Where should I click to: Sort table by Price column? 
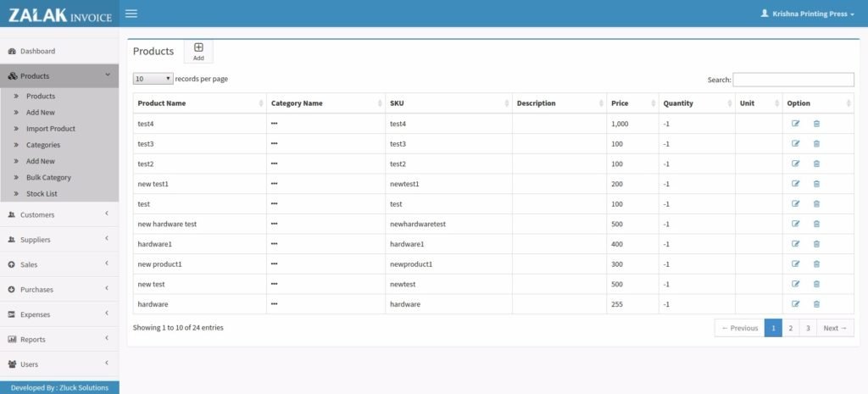[x=632, y=103]
